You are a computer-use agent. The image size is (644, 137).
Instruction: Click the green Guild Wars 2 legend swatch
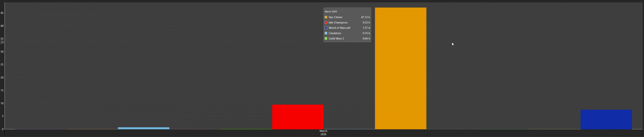[x=326, y=38]
